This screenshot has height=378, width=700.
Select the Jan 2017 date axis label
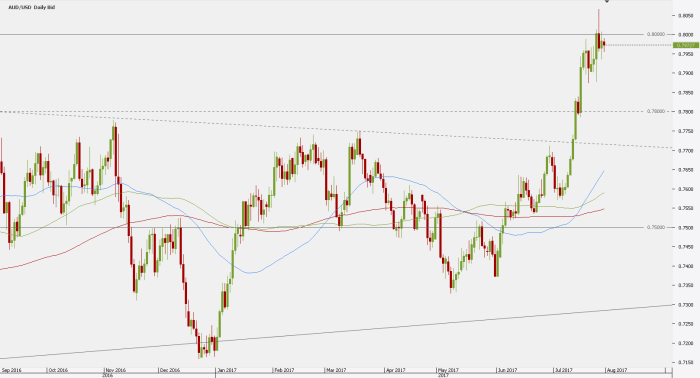[x=226, y=370]
